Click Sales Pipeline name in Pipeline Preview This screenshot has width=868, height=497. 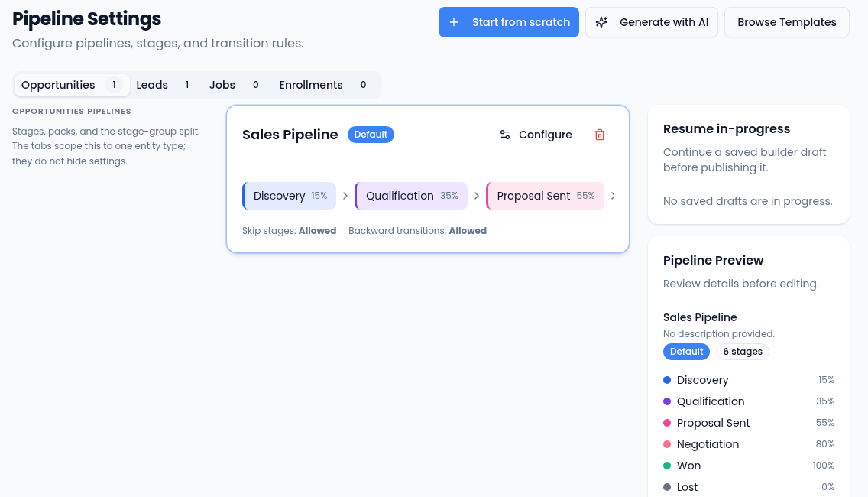700,317
